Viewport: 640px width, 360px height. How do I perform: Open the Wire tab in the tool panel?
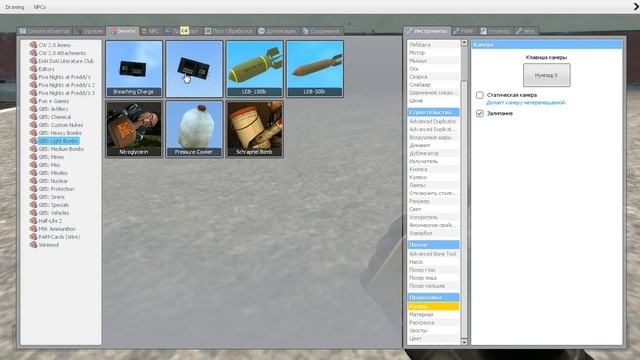[x=525, y=31]
